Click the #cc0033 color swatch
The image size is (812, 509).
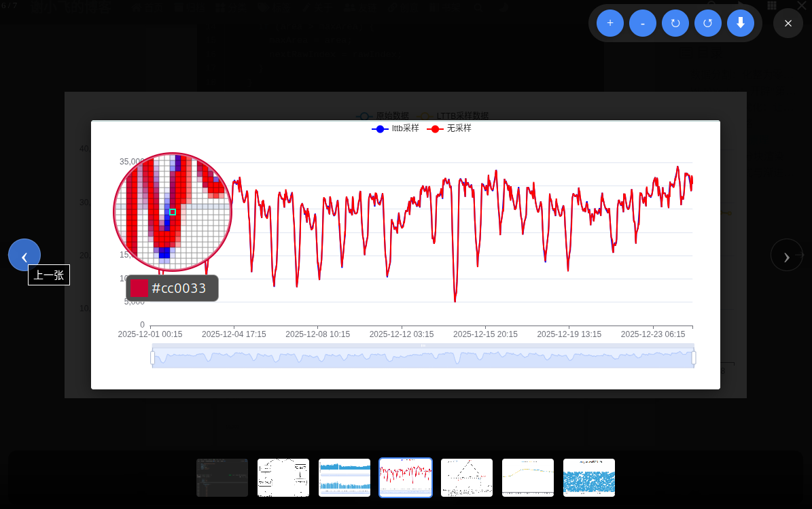click(x=139, y=288)
